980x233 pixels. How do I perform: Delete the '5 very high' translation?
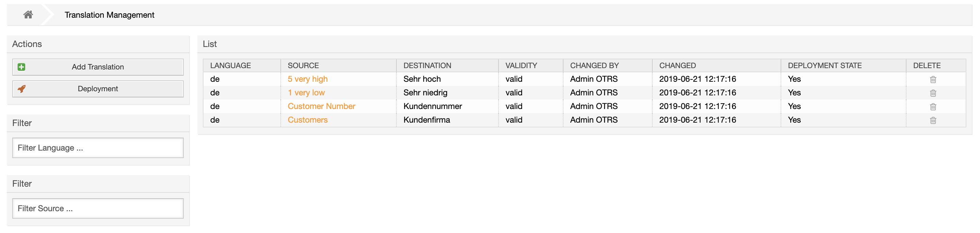coord(933,80)
